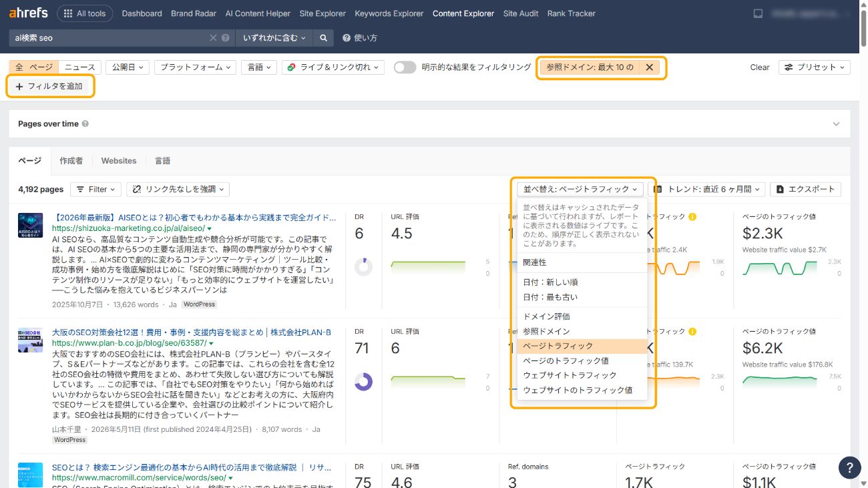Sort by 日付：新しい順
The width and height of the screenshot is (868, 488).
[x=582, y=282]
